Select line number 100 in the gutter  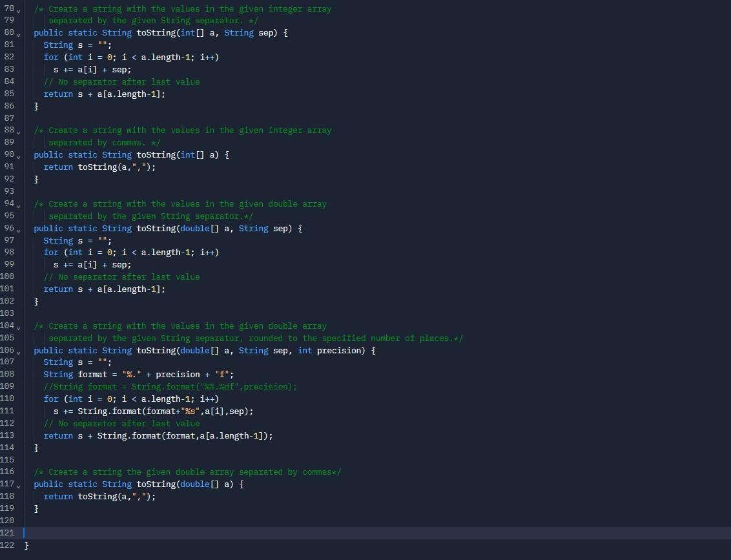(8, 276)
